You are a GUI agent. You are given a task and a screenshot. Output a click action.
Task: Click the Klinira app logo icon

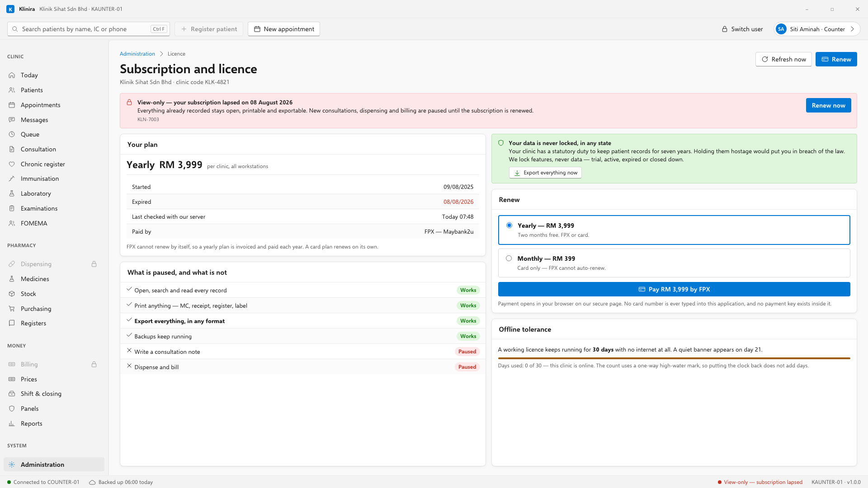tap(10, 9)
